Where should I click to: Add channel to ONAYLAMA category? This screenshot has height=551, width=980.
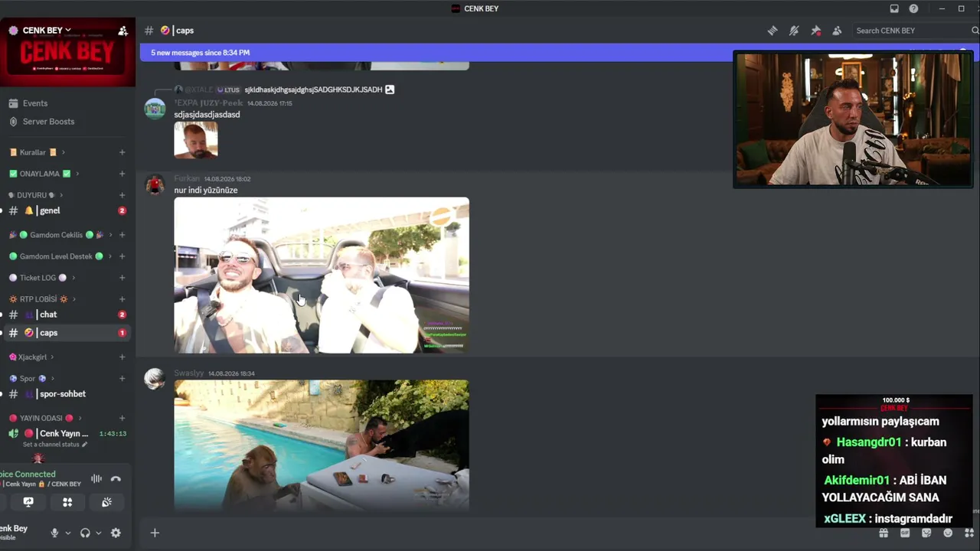(x=122, y=174)
